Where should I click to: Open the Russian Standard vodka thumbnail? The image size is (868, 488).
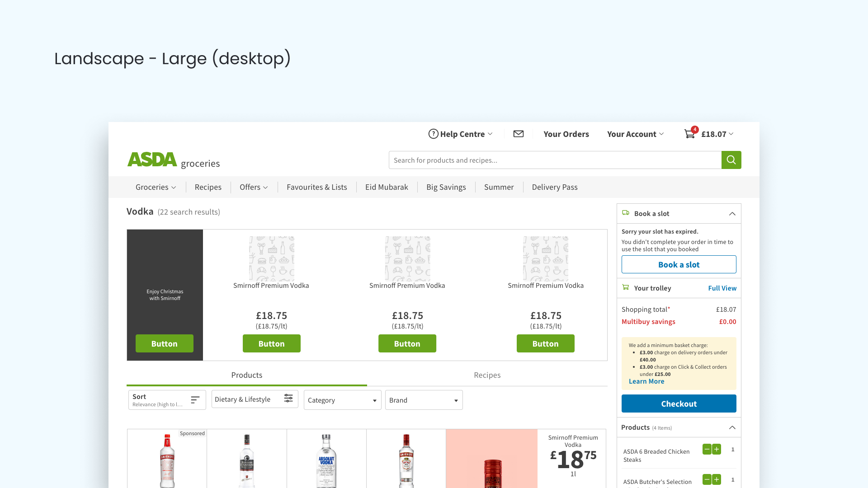click(247, 460)
